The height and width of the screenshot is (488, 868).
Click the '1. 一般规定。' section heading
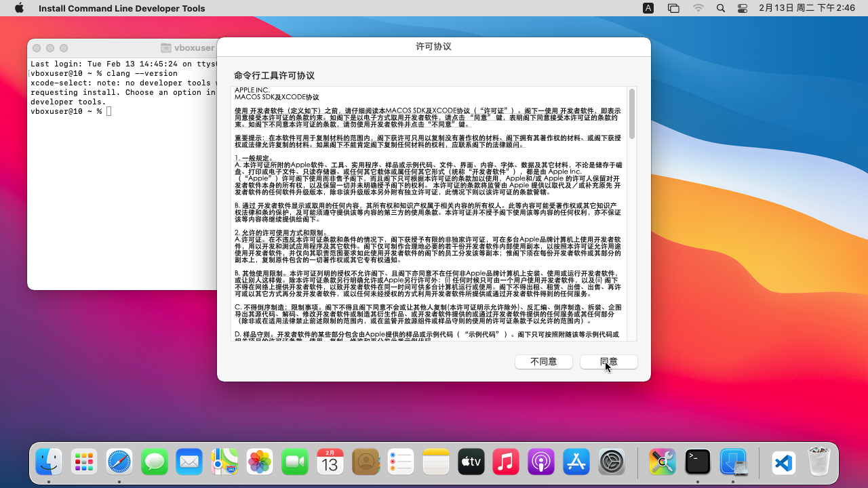click(254, 158)
